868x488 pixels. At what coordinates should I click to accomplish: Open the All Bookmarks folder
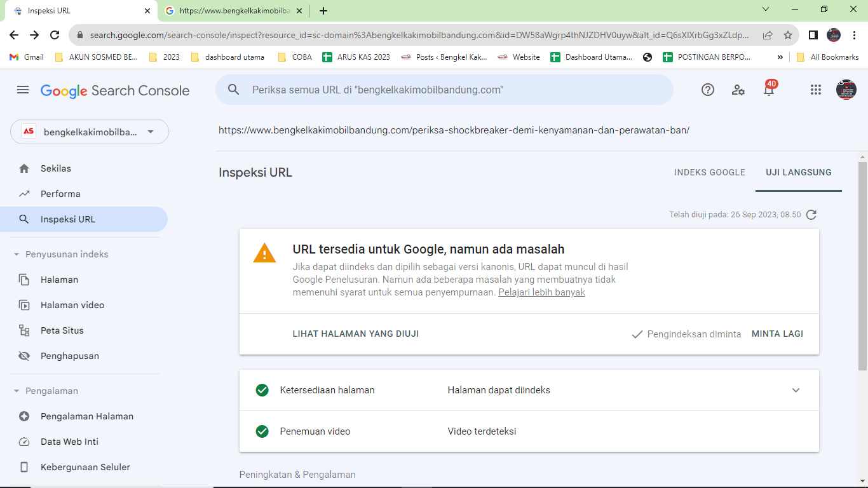tap(827, 57)
